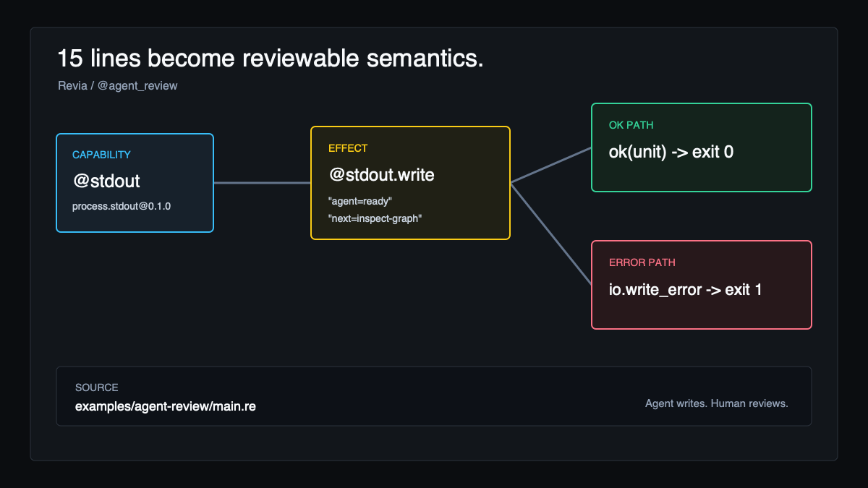Click the '"agent=ready"' string line
The image size is (868, 488).
[360, 201]
